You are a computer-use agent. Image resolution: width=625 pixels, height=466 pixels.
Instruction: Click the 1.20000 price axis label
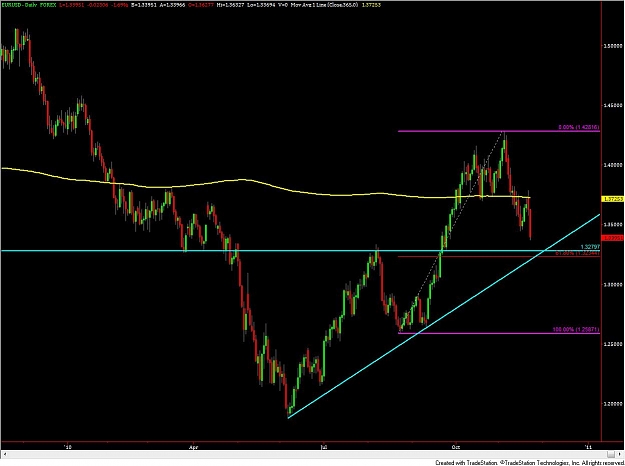pyautogui.click(x=613, y=404)
